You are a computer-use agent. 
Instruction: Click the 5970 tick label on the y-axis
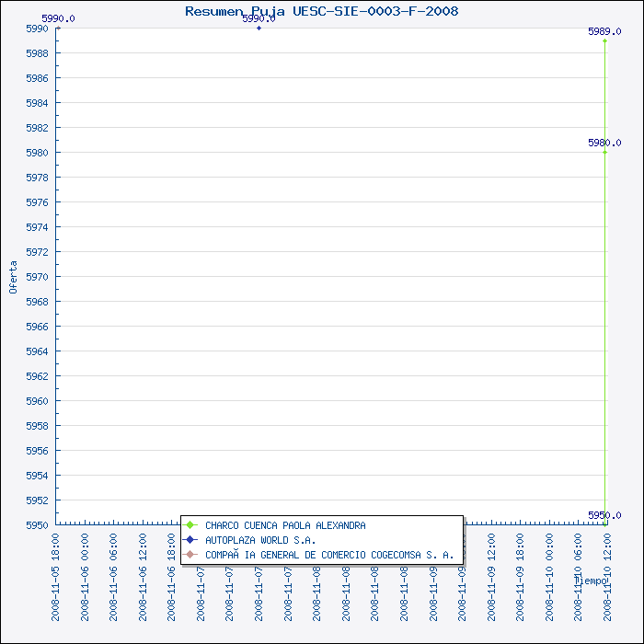pos(37,276)
